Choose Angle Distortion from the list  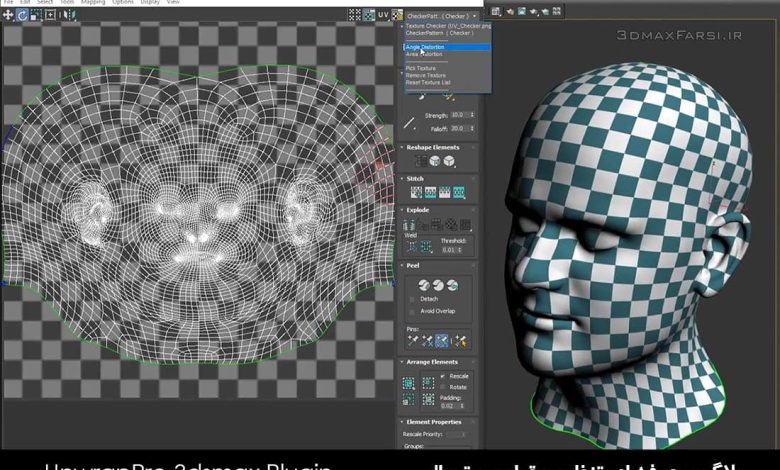click(426, 47)
